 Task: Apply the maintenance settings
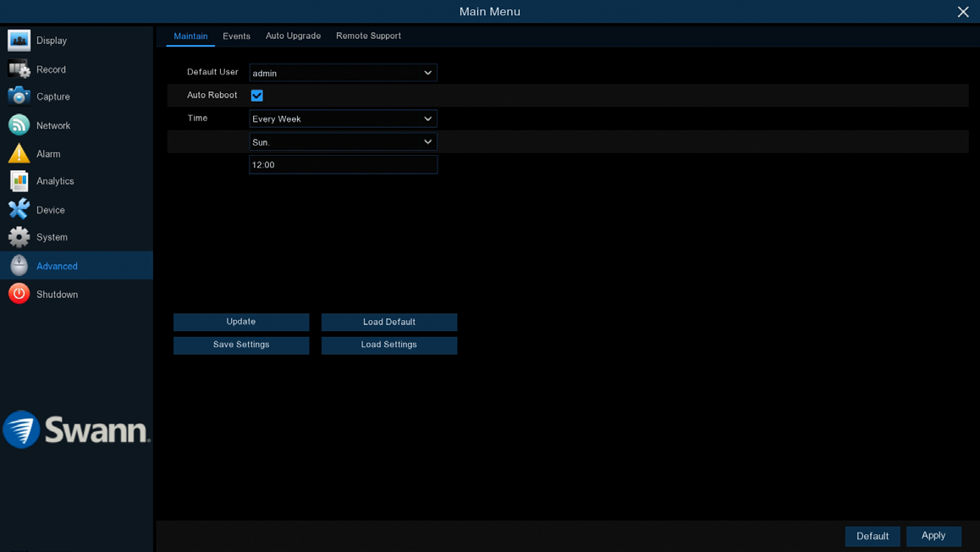pyautogui.click(x=933, y=537)
